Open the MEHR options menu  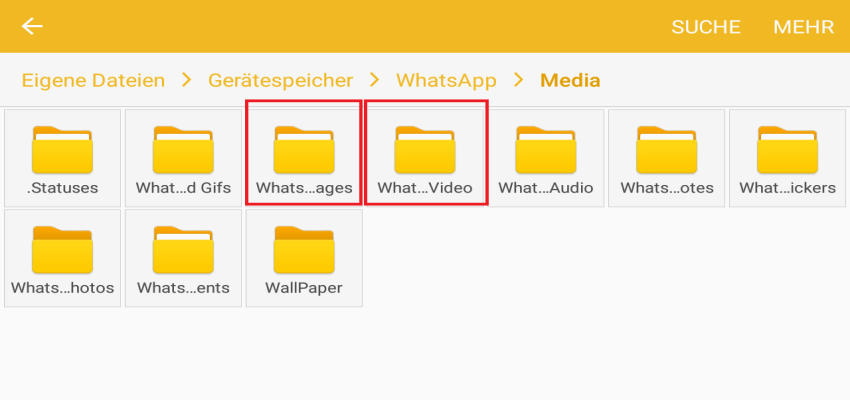coord(803,27)
